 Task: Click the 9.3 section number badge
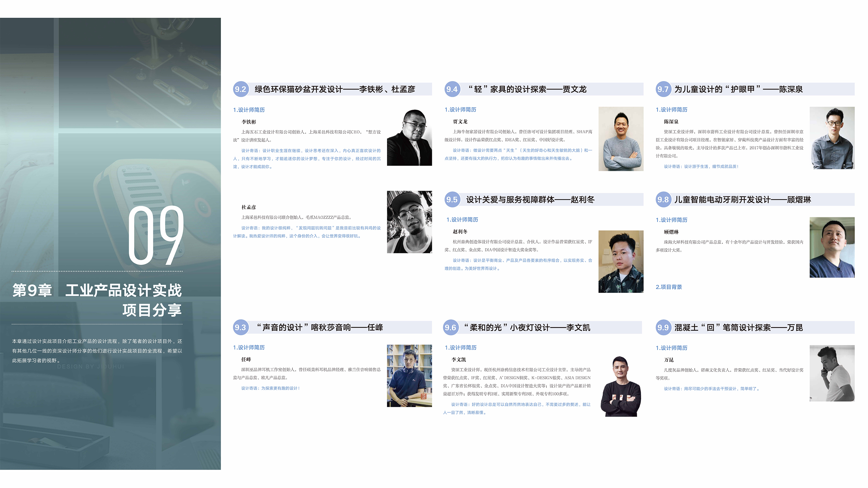pos(241,327)
